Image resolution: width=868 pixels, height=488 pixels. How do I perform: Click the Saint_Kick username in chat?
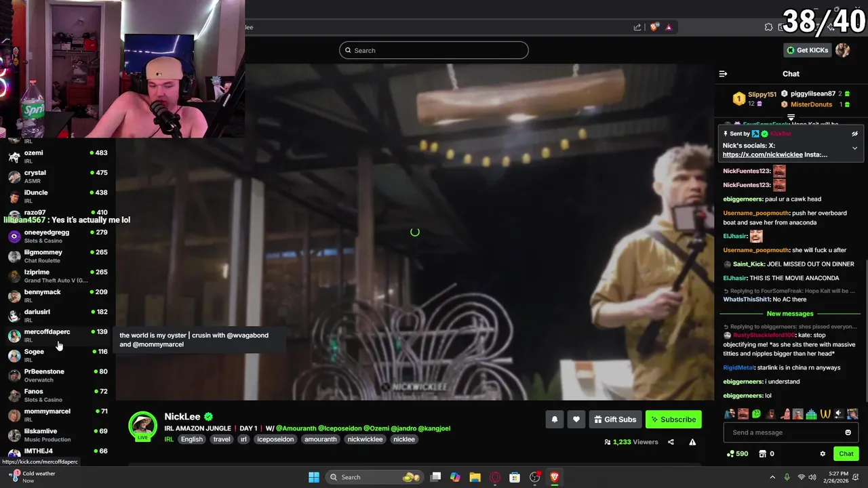(749, 264)
